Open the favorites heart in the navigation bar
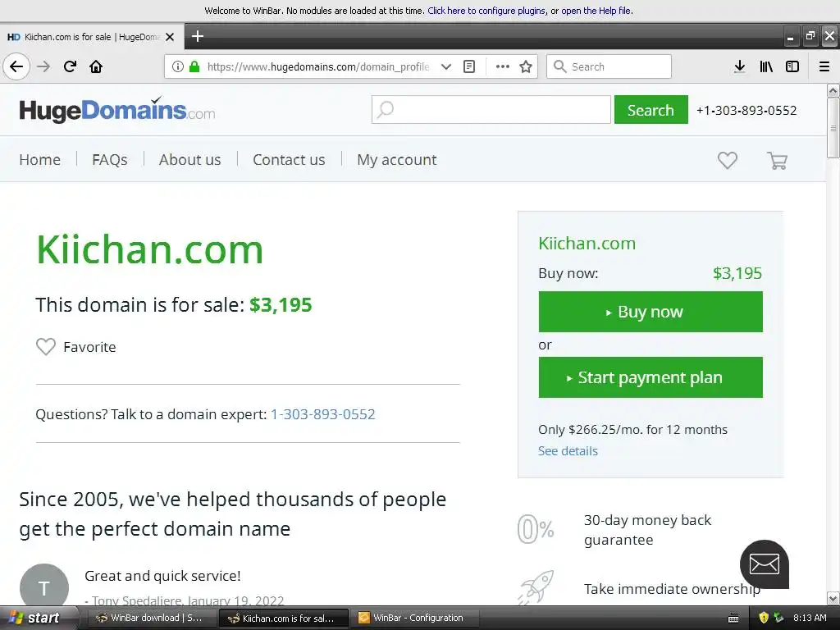This screenshot has height=630, width=840. coord(727,160)
